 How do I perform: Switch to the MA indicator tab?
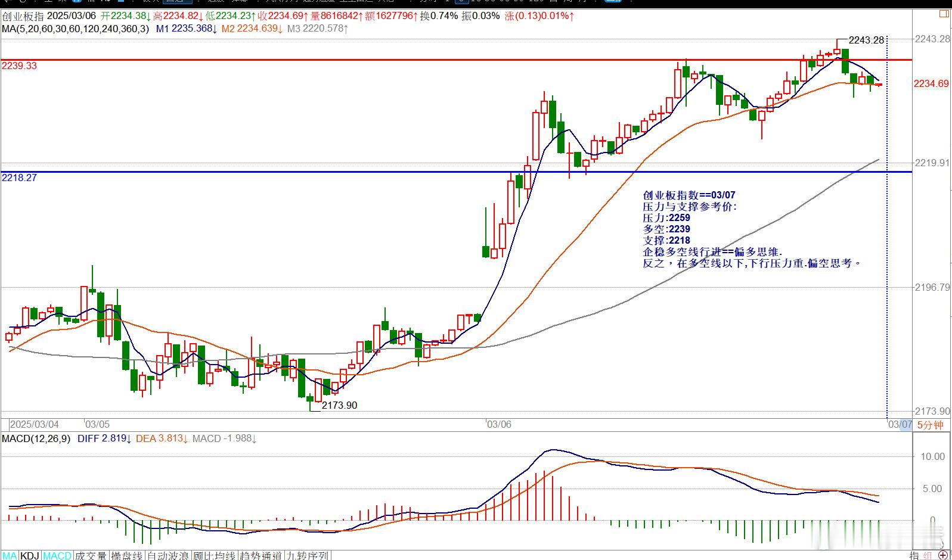(10, 555)
